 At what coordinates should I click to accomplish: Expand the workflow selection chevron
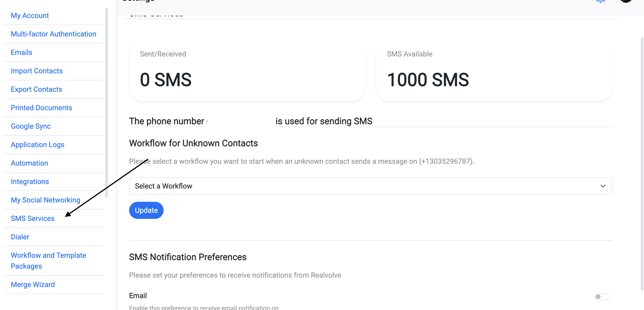tap(603, 186)
